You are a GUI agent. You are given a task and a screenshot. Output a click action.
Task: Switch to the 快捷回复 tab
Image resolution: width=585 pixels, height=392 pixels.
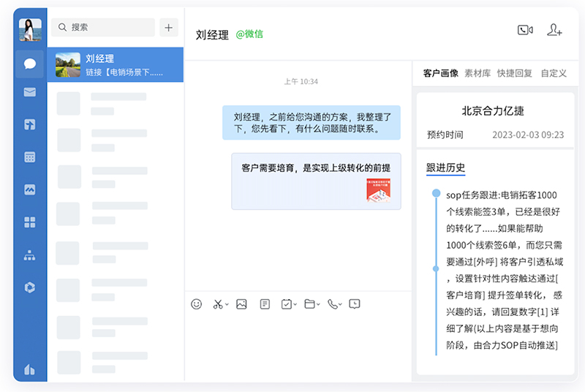coord(515,73)
